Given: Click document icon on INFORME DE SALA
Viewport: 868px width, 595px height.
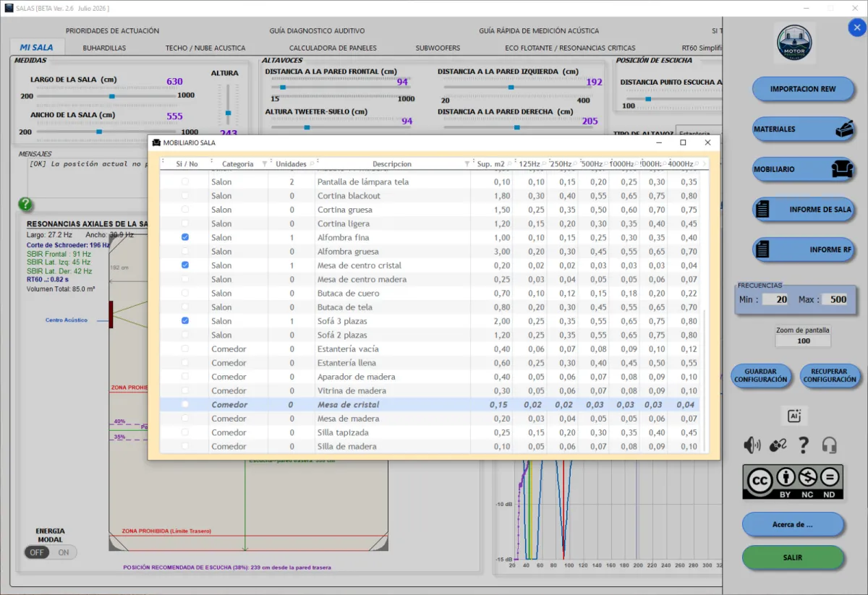Looking at the screenshot, I should pyautogui.click(x=762, y=209).
